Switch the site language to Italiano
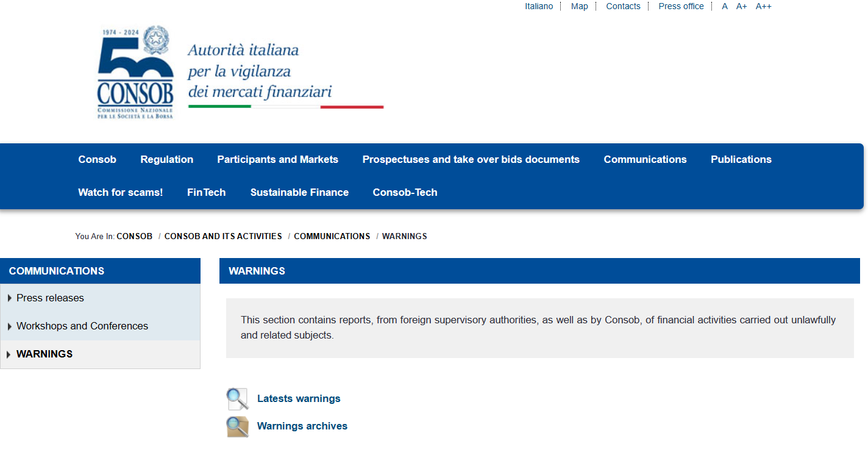868x463 pixels. point(539,6)
